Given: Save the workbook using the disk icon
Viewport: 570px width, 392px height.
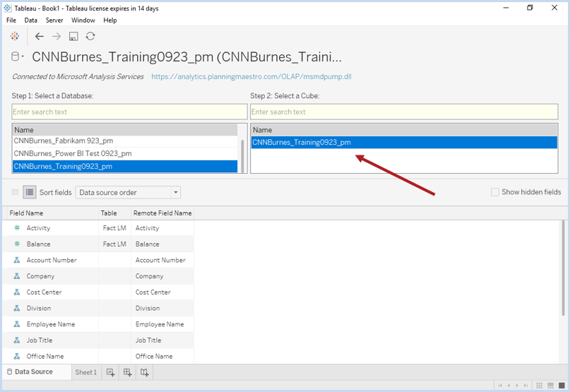Looking at the screenshot, I should pyautogui.click(x=73, y=36).
